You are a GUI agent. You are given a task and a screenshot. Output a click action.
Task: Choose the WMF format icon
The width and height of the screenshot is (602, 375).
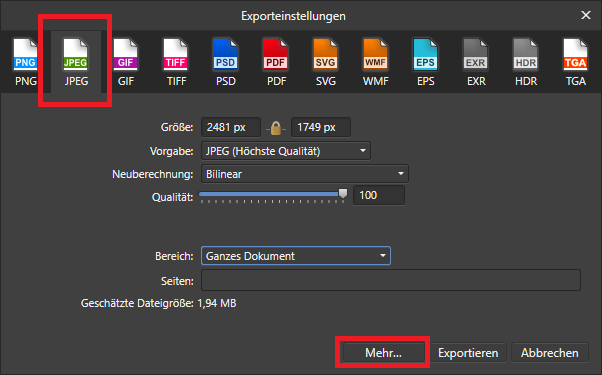click(375, 62)
